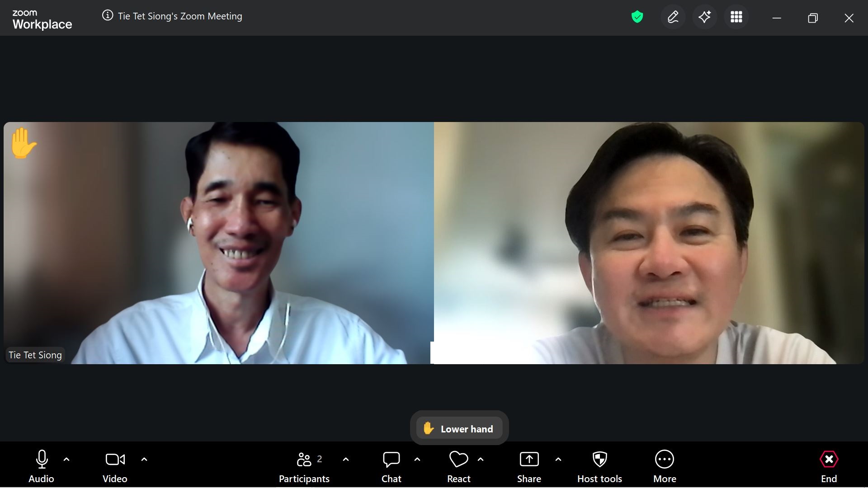Open the annotate pencil icon
868x488 pixels.
click(x=673, y=17)
